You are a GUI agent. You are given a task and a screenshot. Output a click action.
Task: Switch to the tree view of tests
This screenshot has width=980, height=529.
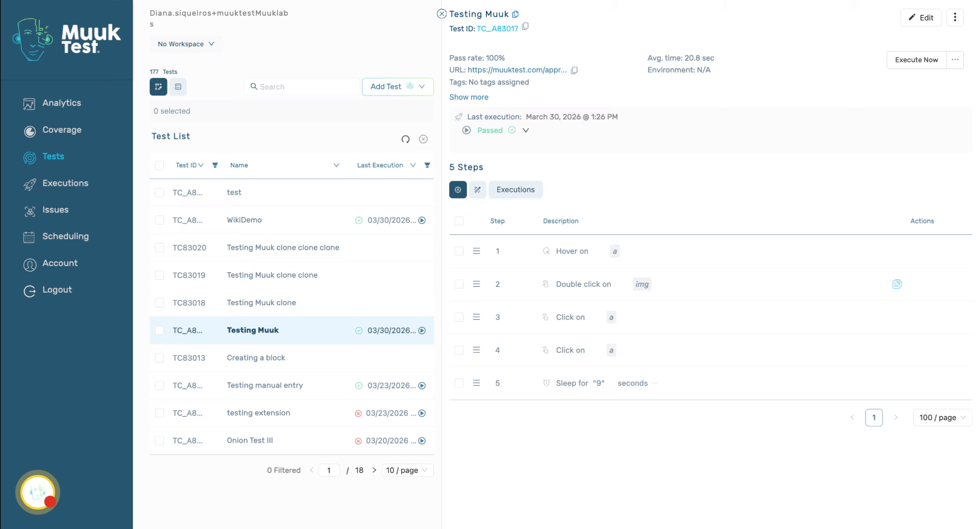pyautogui.click(x=158, y=87)
